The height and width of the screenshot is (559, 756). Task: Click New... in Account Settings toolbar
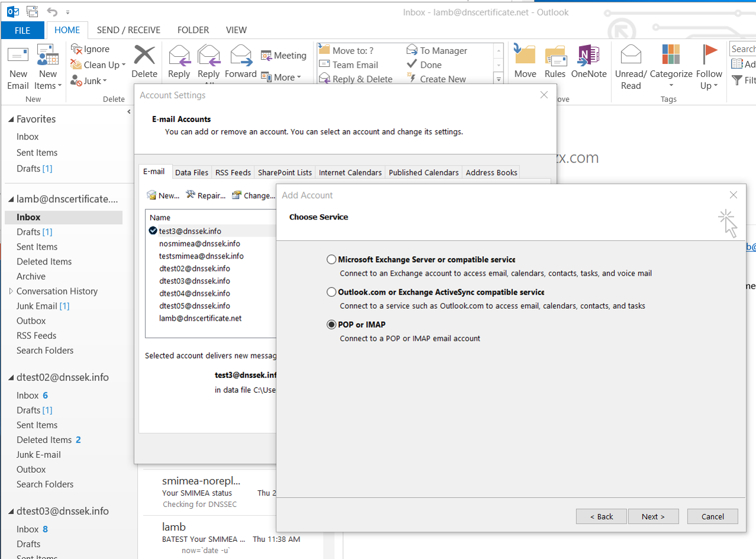coord(163,195)
